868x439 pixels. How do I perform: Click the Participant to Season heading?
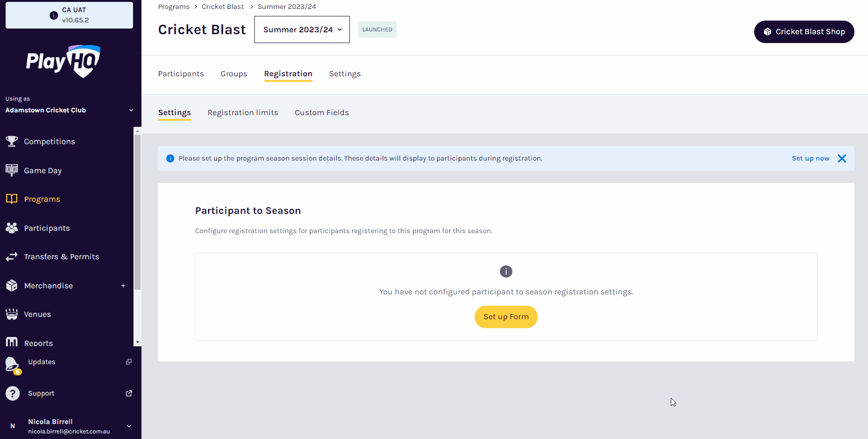pos(248,211)
